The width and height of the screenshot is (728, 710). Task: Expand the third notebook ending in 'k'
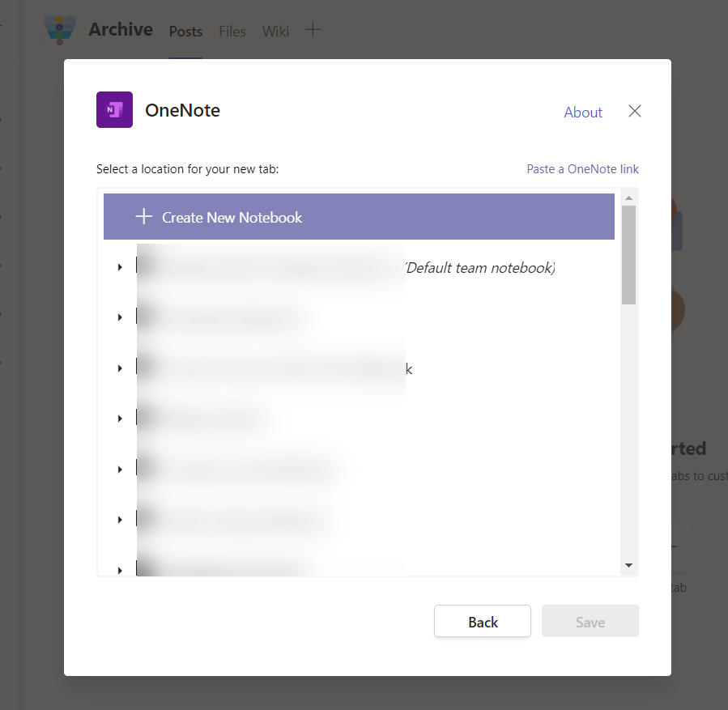point(120,368)
